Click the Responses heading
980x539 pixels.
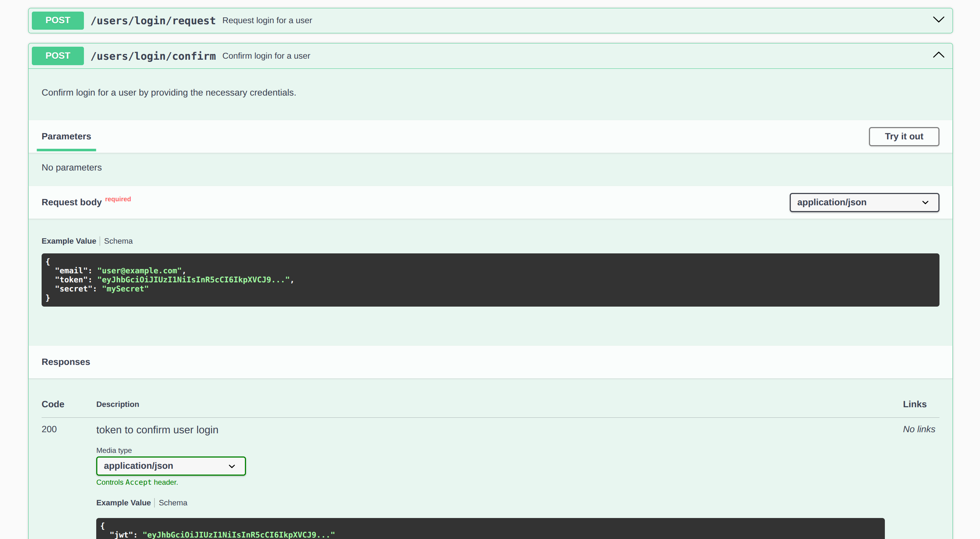[66, 362]
